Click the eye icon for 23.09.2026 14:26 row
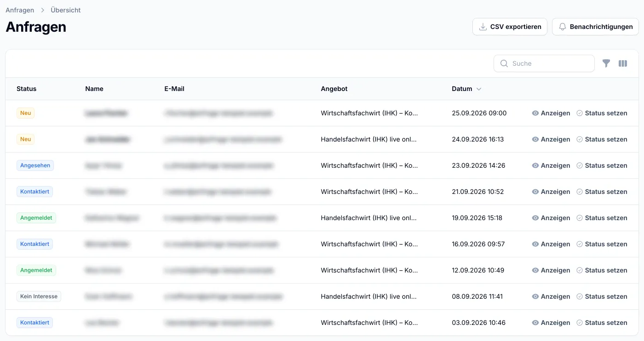The width and height of the screenshot is (644, 341). tap(535, 165)
